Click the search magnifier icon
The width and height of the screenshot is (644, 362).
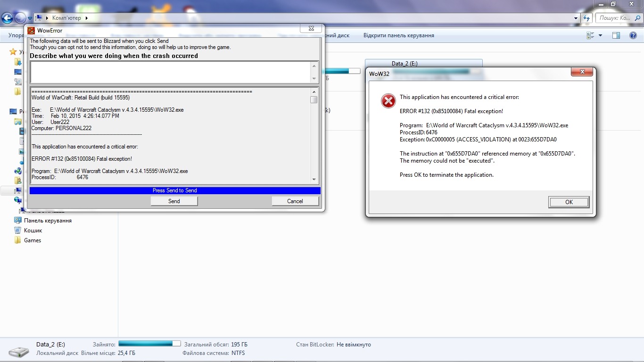[638, 18]
